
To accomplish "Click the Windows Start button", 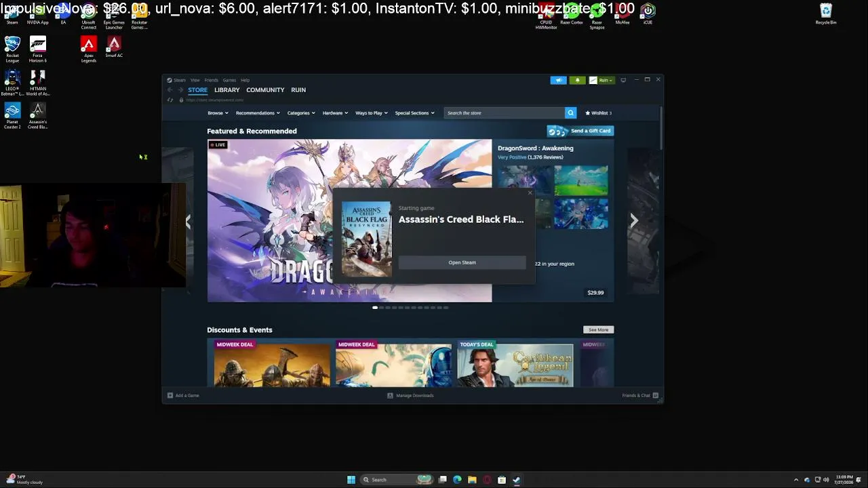I will pos(351,480).
